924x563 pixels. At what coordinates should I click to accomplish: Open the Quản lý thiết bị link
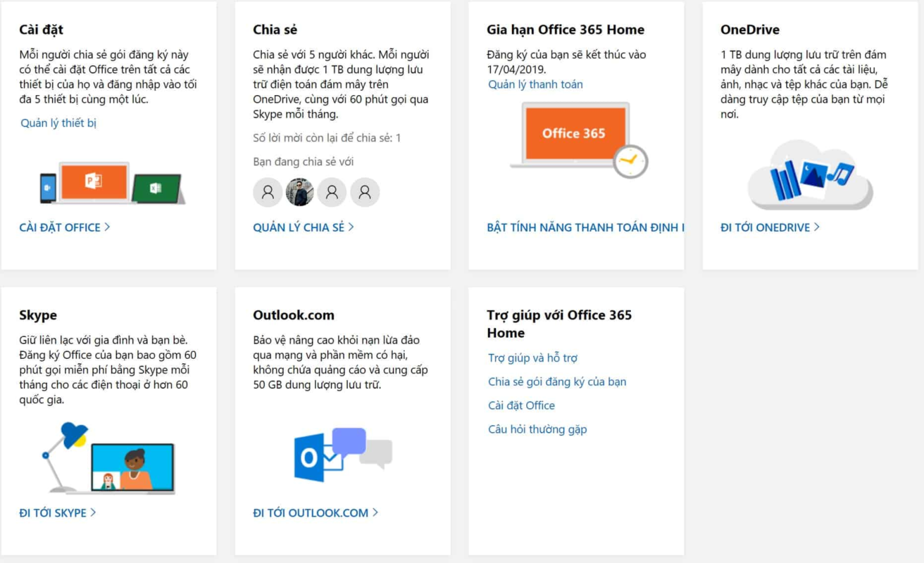(x=58, y=123)
